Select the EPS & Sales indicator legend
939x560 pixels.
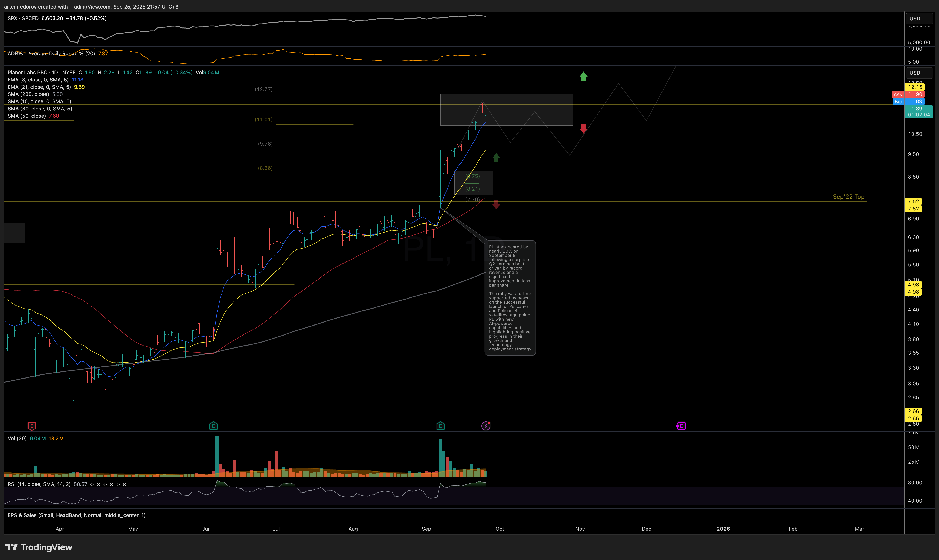point(77,515)
